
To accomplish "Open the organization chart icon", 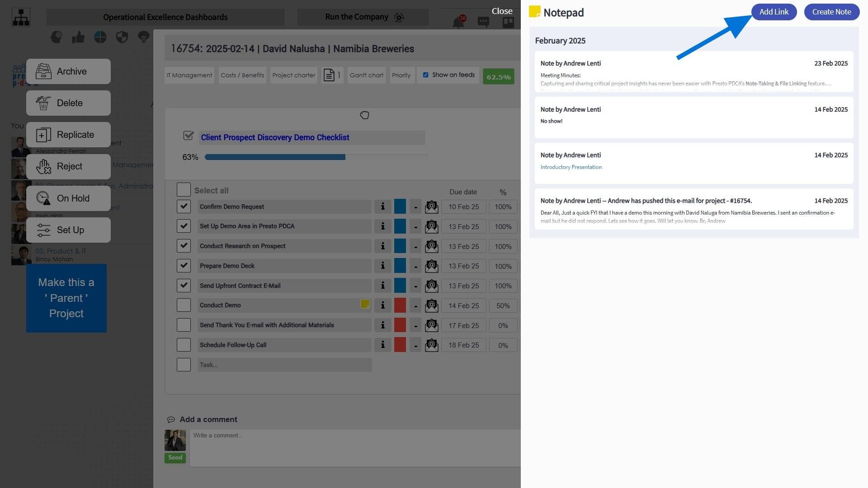I will point(21,17).
